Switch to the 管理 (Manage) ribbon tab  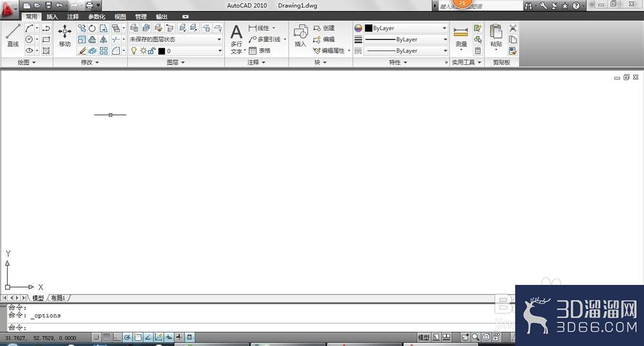pyautogui.click(x=141, y=17)
